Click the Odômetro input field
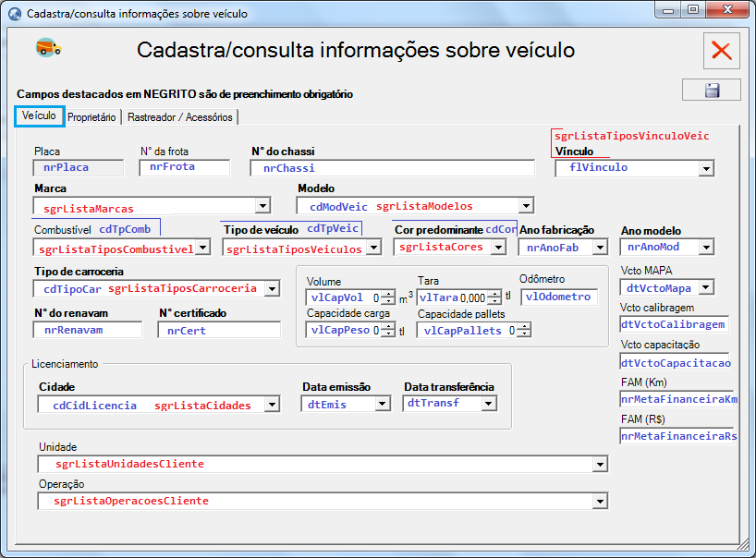 (x=559, y=297)
